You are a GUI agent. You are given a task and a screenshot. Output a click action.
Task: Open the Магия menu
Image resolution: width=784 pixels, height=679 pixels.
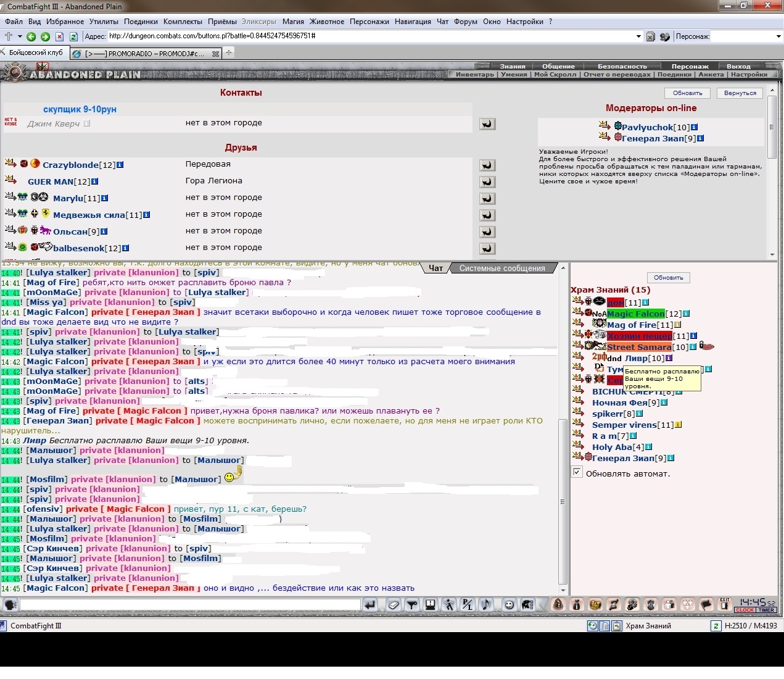[x=293, y=22]
